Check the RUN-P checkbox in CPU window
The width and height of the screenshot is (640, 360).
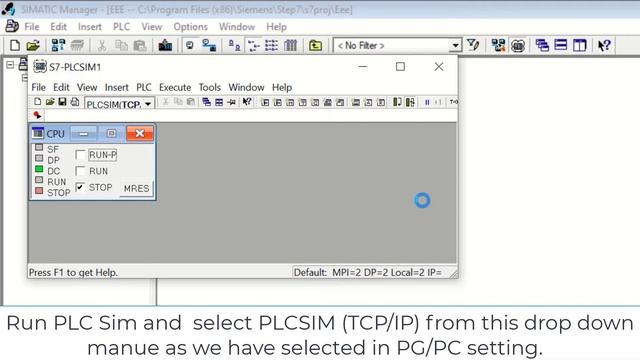point(80,155)
